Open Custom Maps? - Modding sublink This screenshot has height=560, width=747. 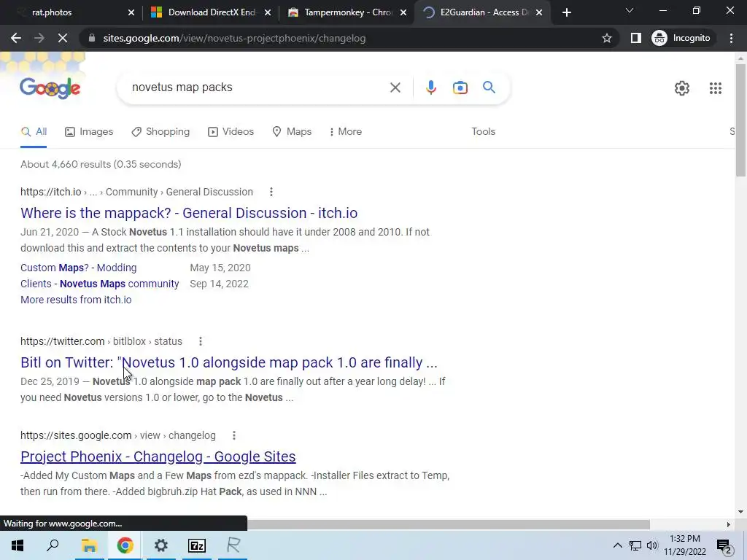click(x=79, y=268)
